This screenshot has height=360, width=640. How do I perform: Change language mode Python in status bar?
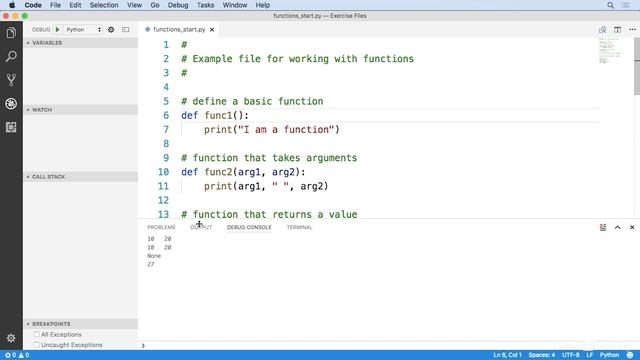point(609,355)
